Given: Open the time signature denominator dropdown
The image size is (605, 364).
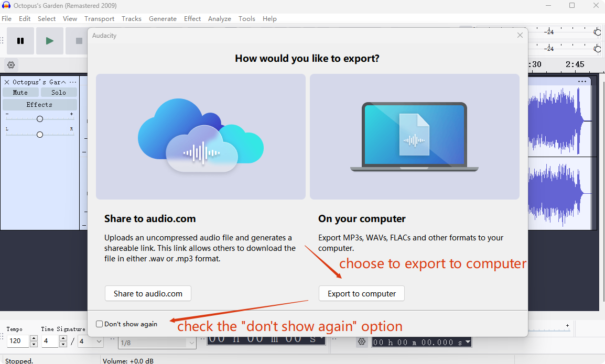Looking at the screenshot, I should [98, 342].
